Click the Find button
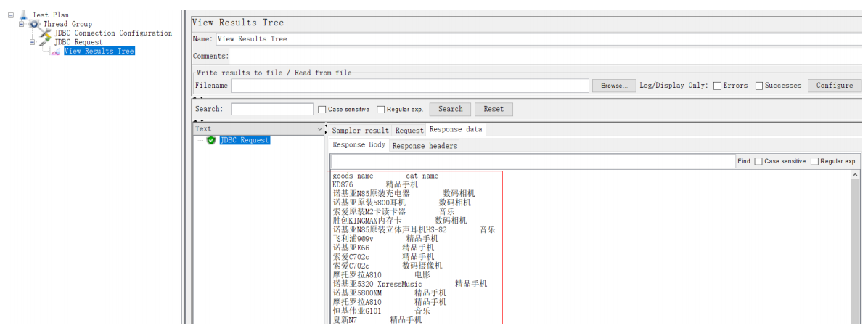The width and height of the screenshot is (868, 331). 743,161
